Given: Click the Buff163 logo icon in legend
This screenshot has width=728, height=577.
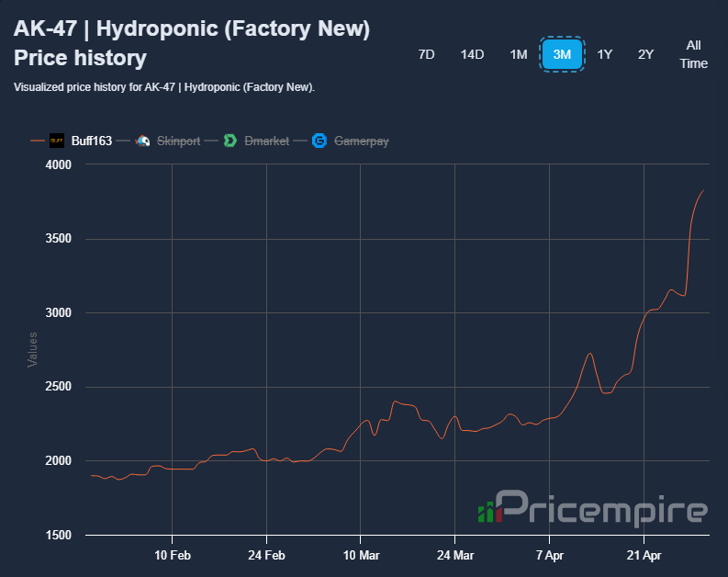Looking at the screenshot, I should pyautogui.click(x=57, y=141).
